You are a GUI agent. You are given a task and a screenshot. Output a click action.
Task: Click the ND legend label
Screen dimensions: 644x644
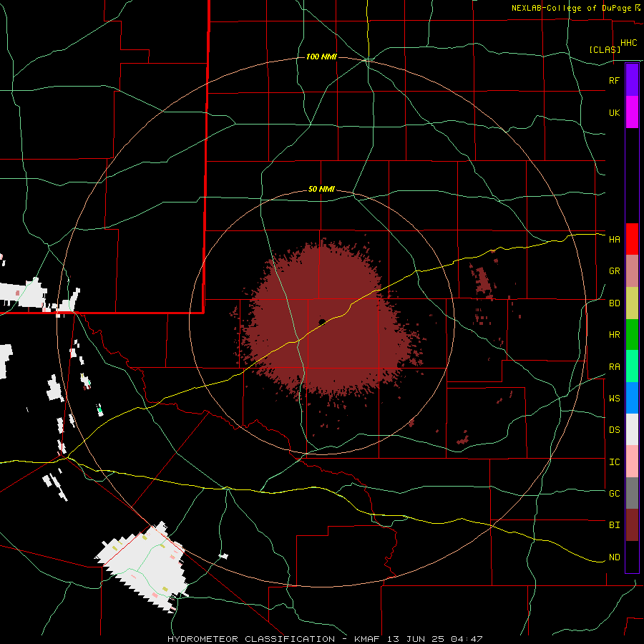pos(614,557)
